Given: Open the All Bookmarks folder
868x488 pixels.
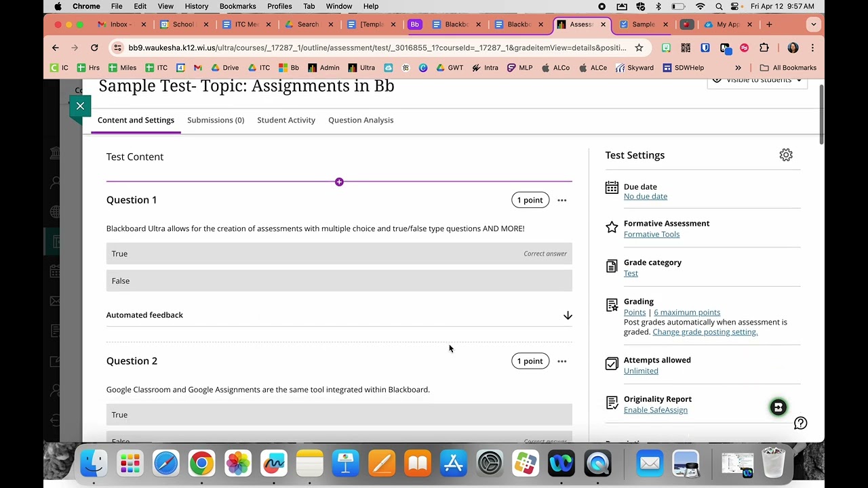Looking at the screenshot, I should tap(787, 68).
